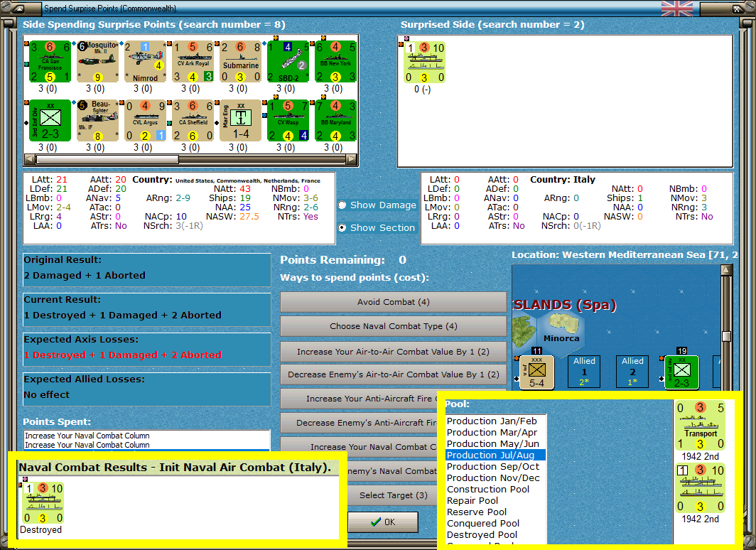Viewport: 756px width, 550px height.
Task: Select Production Jan/Feb in Pool list
Action: 496,421
